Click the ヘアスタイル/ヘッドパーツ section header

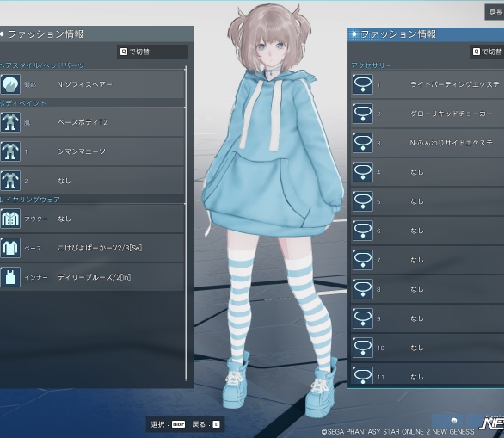point(42,65)
